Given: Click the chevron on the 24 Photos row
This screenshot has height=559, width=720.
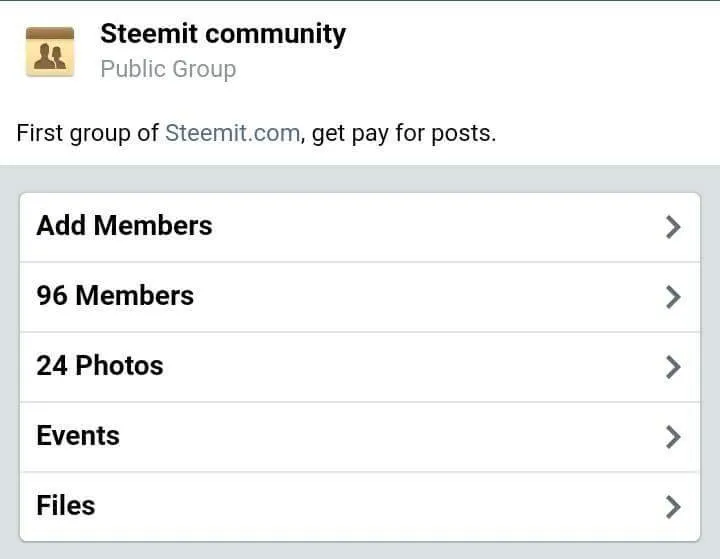Looking at the screenshot, I should tap(673, 367).
